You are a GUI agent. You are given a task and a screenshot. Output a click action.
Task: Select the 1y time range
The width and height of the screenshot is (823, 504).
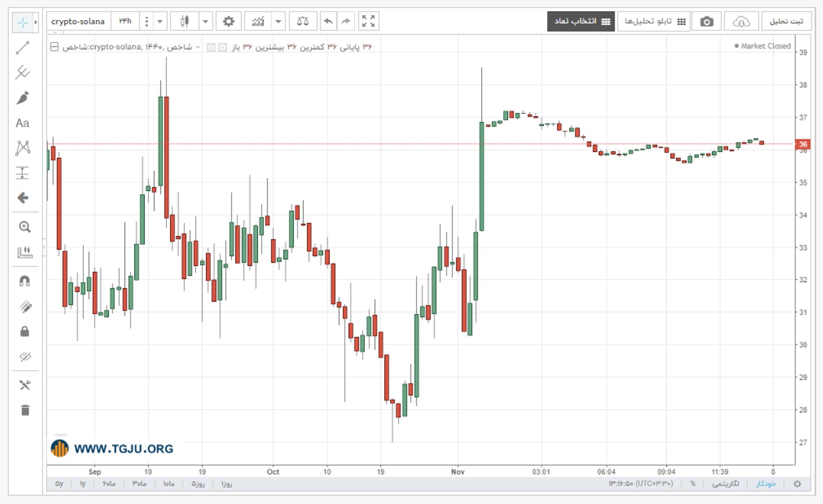pos(83,484)
